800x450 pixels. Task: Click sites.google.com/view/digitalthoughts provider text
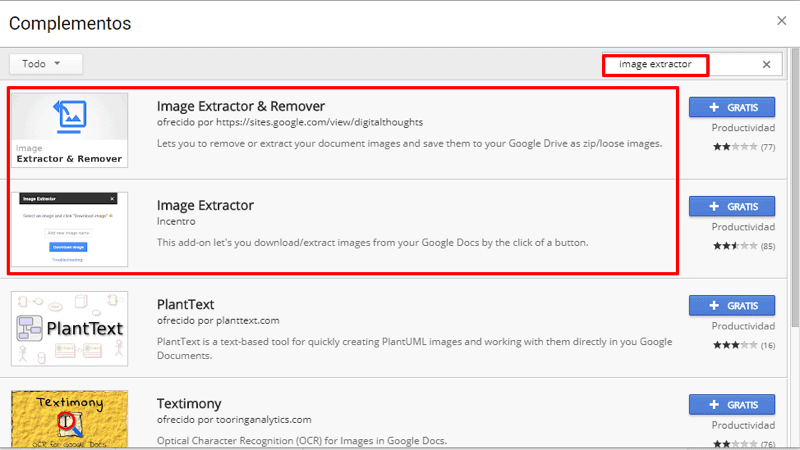coord(319,122)
